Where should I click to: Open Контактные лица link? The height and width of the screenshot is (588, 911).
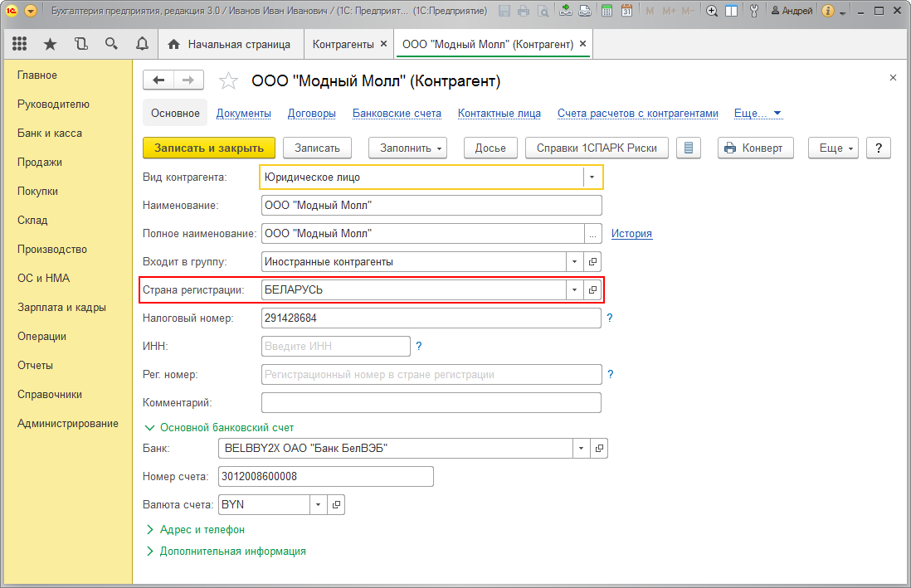pyautogui.click(x=499, y=114)
